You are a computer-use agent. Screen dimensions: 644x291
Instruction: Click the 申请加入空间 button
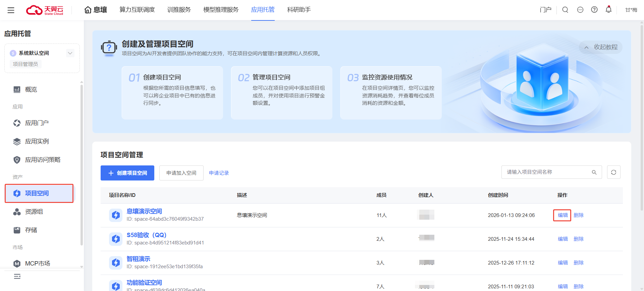[181, 173]
